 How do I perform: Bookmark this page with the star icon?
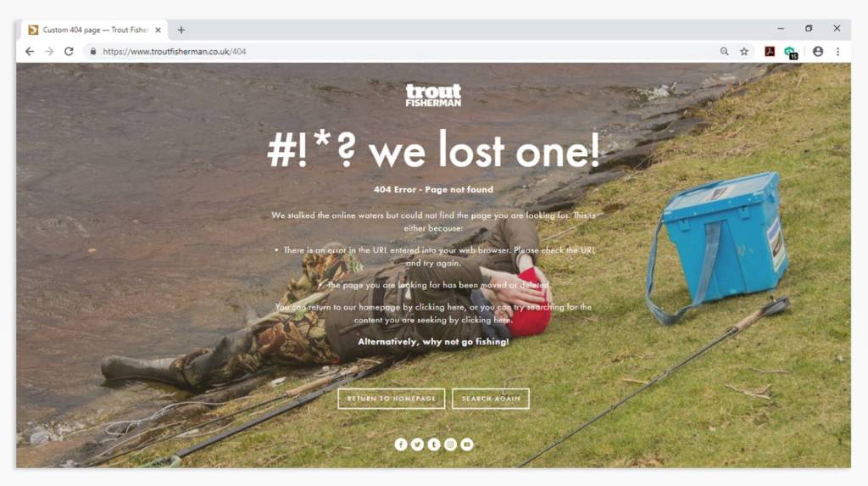744,52
